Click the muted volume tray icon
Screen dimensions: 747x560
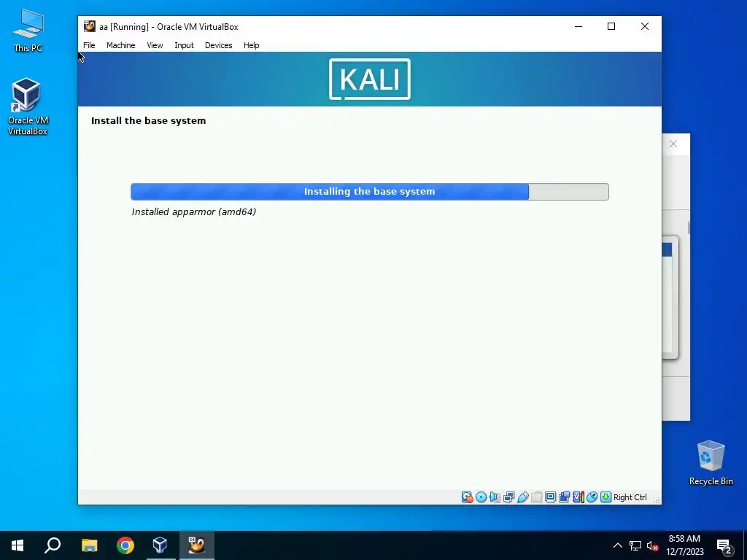pos(653,545)
